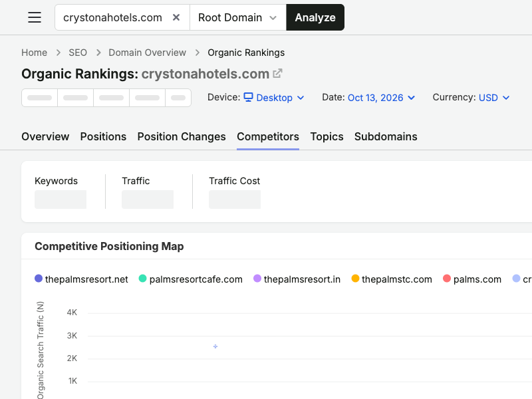Toggle thepalmsresort.in legend item
This screenshot has height=399, width=532.
coord(297,279)
